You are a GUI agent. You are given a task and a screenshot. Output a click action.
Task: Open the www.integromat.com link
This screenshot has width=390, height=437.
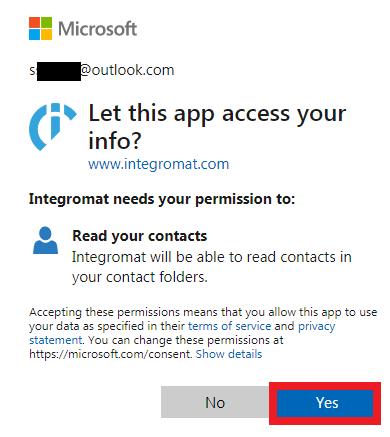pos(159,164)
